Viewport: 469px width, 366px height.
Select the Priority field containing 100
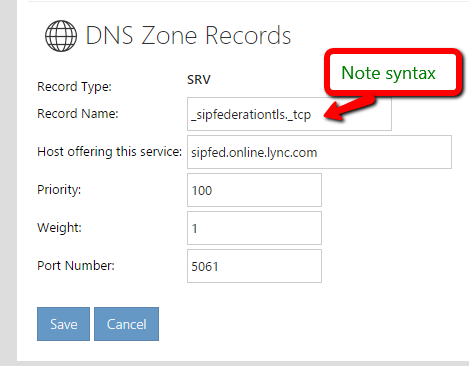click(254, 190)
